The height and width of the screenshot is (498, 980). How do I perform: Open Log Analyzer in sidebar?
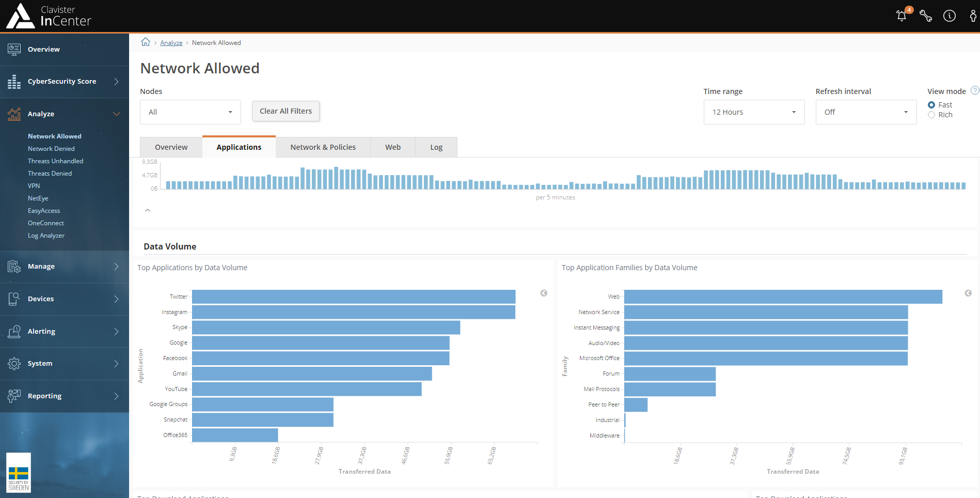pyautogui.click(x=46, y=236)
